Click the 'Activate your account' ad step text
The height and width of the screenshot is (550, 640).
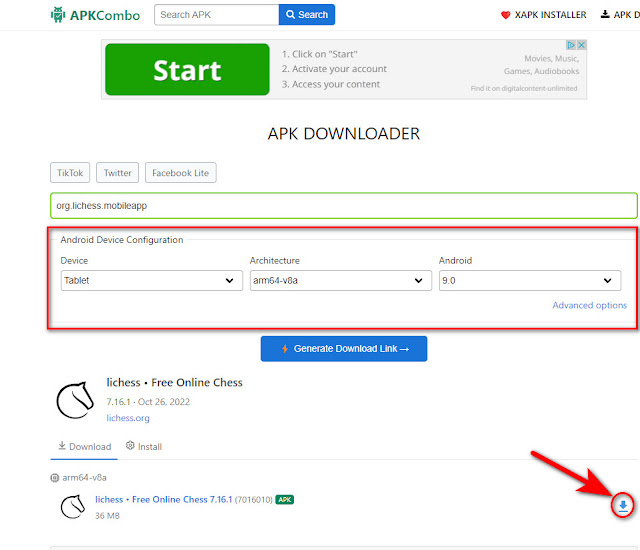pyautogui.click(x=339, y=69)
